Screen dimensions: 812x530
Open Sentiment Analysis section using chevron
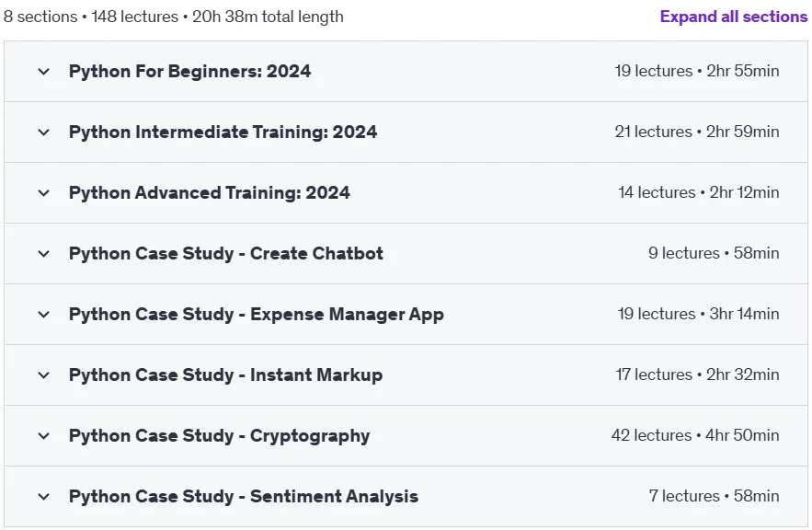coord(44,496)
